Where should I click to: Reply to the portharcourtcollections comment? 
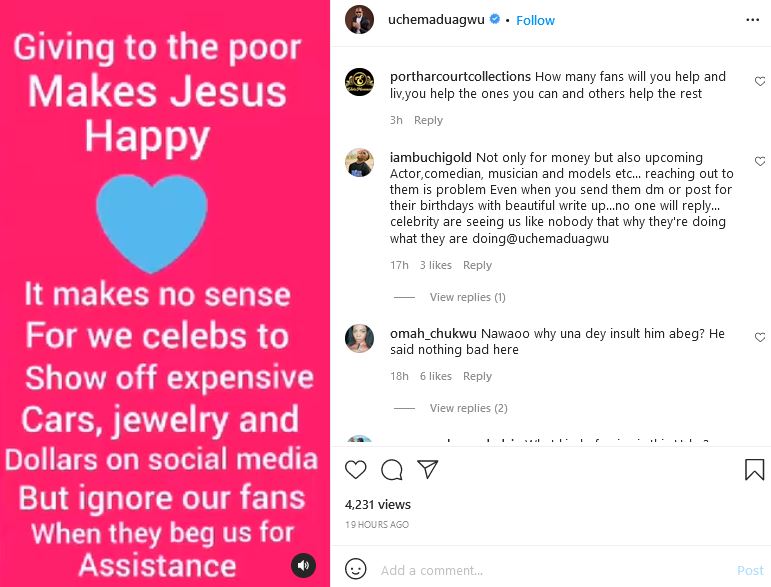point(428,120)
